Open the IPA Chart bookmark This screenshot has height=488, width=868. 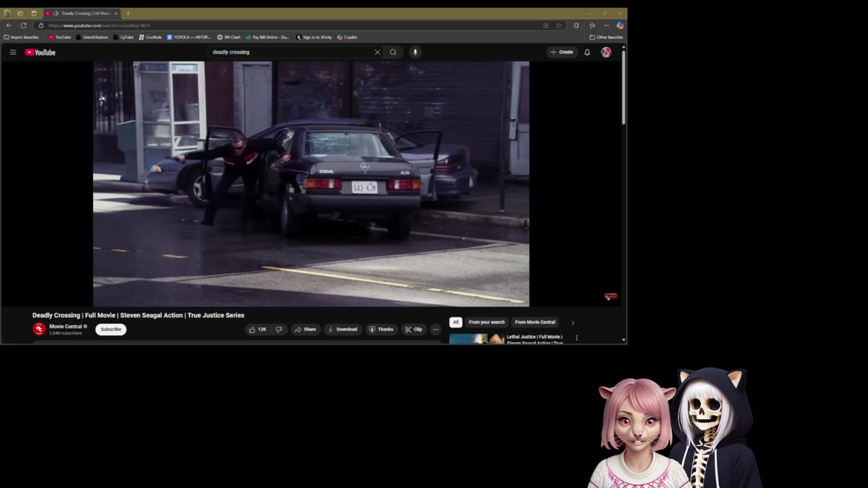click(229, 37)
